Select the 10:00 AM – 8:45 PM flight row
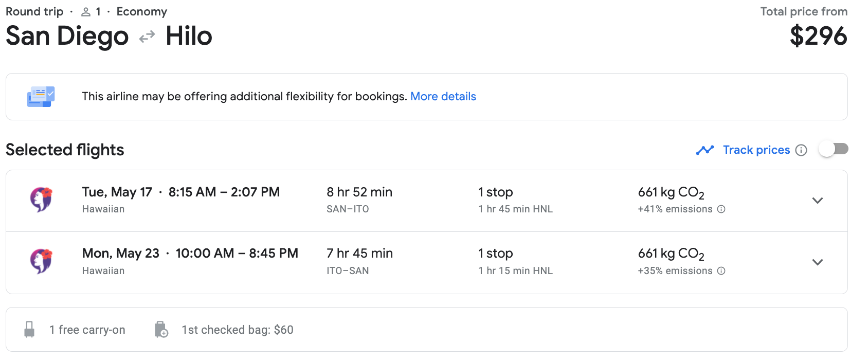Viewport: 868px width, 361px height. coord(237,254)
